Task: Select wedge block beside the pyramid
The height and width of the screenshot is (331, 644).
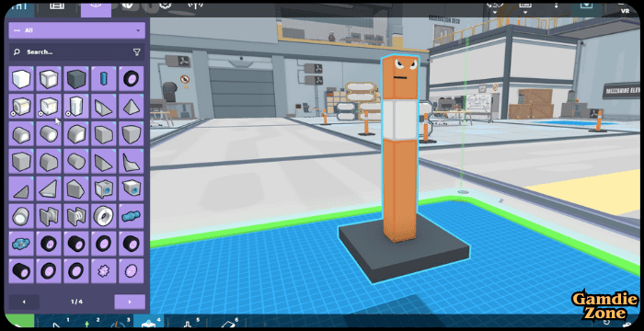Action: pos(103,107)
